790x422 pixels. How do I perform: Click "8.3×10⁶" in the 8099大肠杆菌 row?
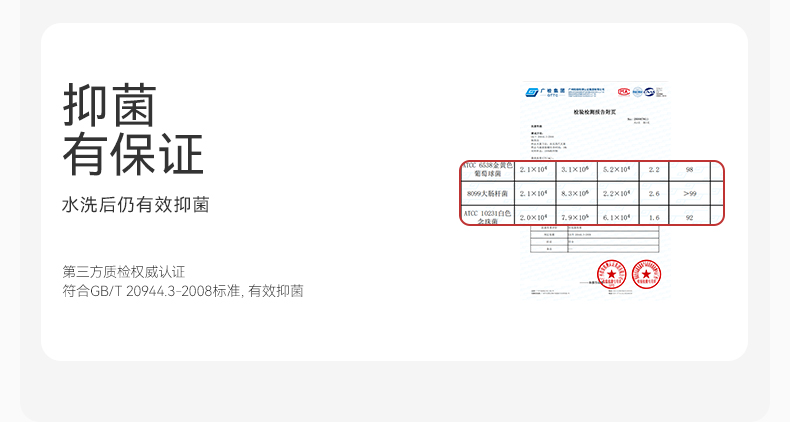point(576,193)
